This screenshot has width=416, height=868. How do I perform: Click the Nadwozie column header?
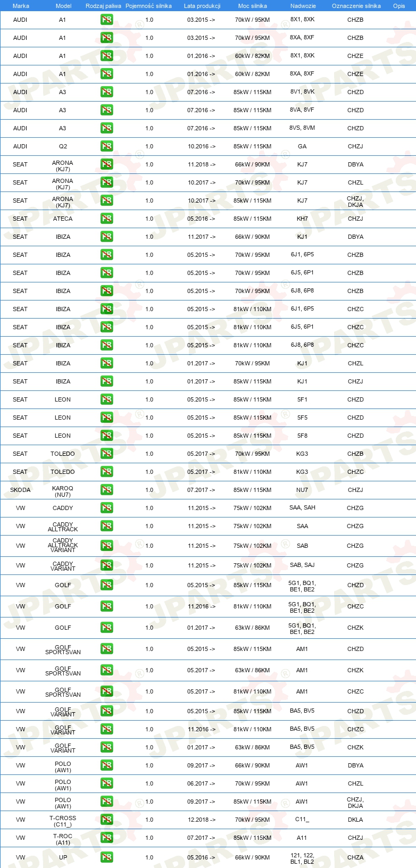click(303, 6)
